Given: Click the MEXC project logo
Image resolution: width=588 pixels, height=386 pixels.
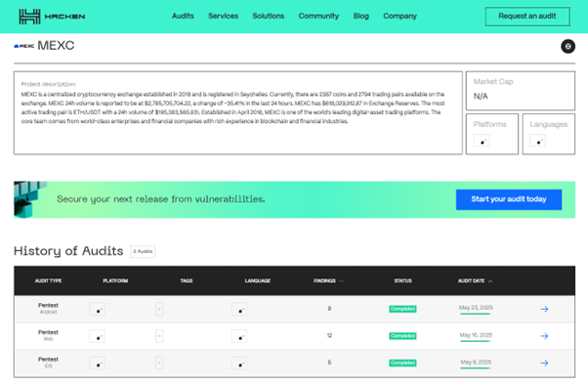Looking at the screenshot, I should point(24,46).
